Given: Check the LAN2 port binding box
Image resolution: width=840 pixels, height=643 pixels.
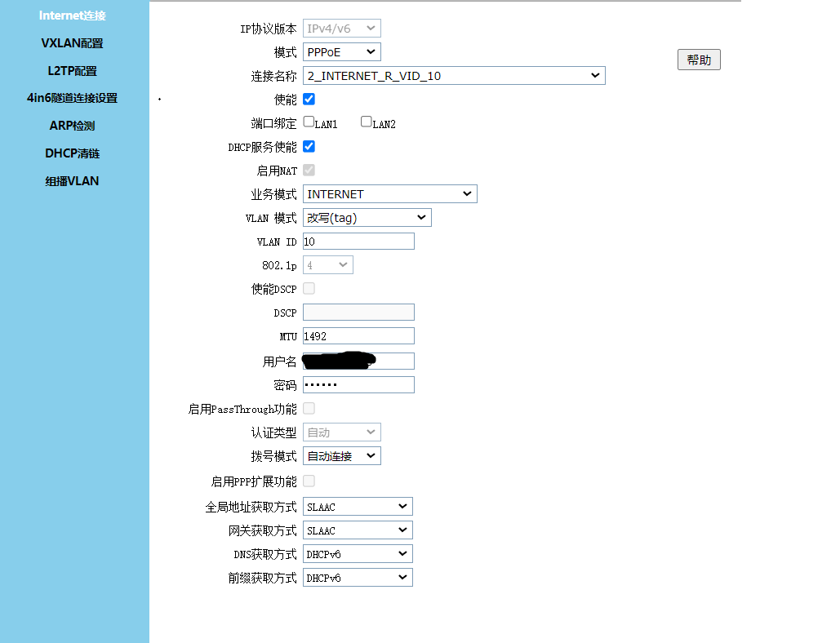Looking at the screenshot, I should pyautogui.click(x=367, y=122).
